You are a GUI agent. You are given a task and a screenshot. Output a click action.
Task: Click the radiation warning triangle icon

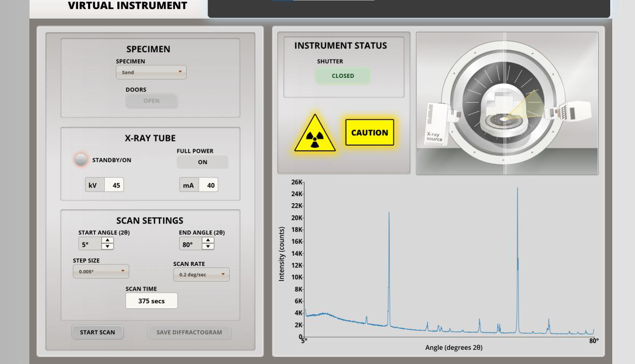(315, 133)
